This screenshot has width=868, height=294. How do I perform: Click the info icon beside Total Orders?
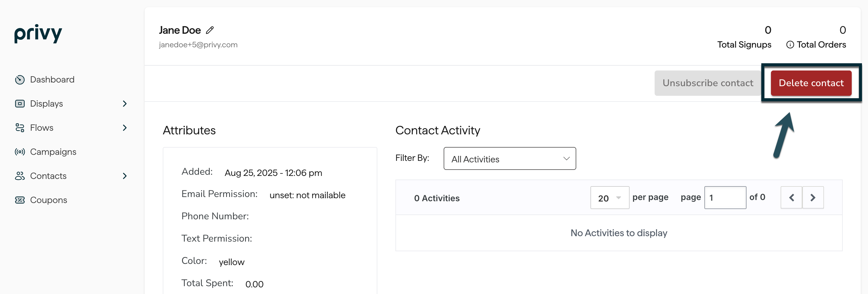pyautogui.click(x=790, y=45)
